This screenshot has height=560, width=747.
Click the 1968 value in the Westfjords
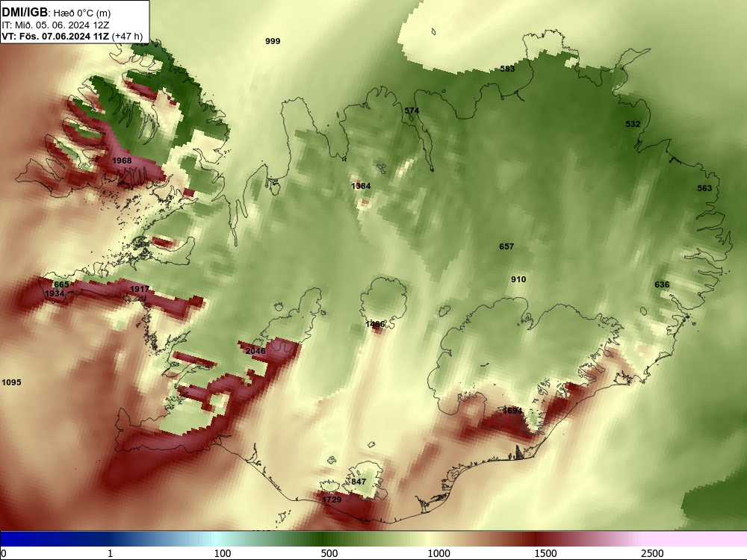[x=122, y=161]
